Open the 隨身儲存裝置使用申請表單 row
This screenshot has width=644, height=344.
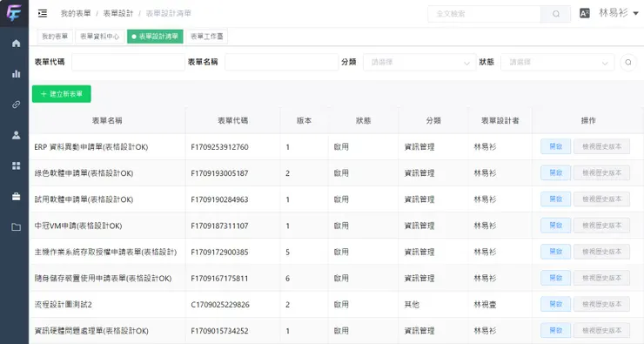click(x=555, y=278)
